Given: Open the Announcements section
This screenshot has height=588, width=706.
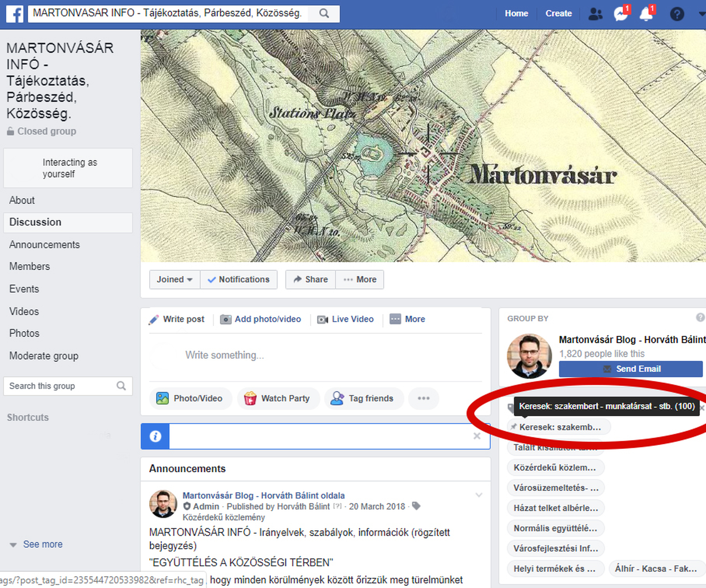Looking at the screenshot, I should point(45,245).
